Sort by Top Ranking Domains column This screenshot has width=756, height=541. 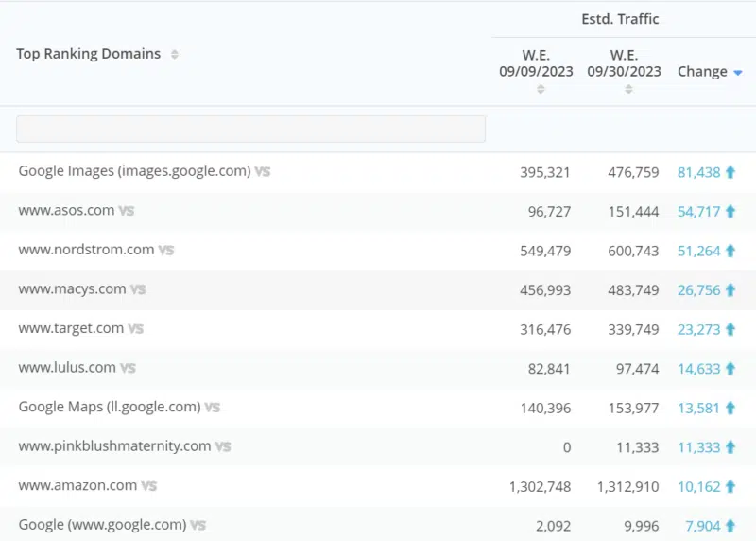[175, 54]
